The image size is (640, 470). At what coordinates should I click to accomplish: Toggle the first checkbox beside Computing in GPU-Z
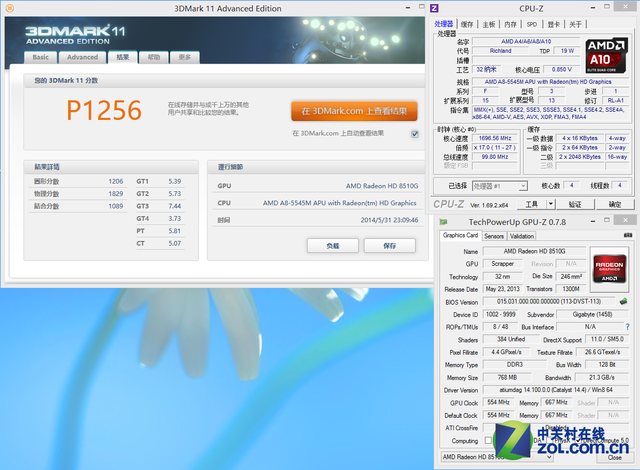[488, 441]
